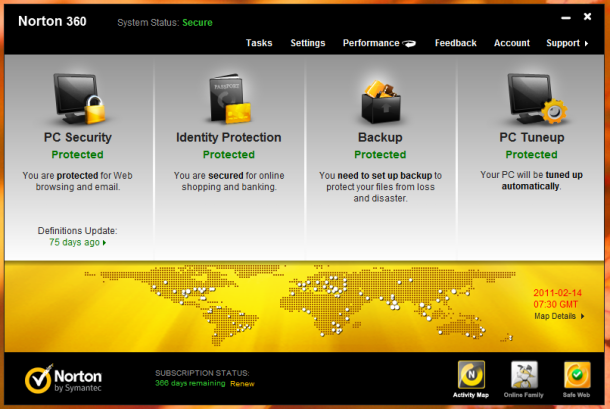
Task: Open the Backup box icon
Action: [381, 101]
